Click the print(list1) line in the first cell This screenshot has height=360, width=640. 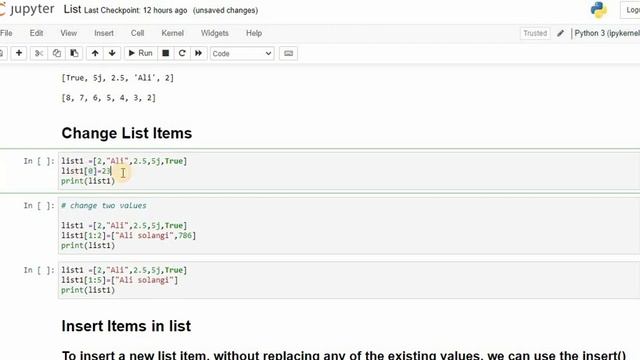click(88, 181)
